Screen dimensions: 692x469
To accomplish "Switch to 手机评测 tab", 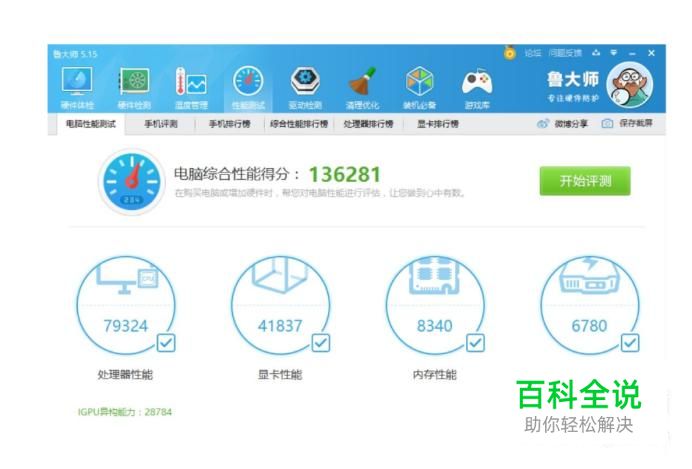I will [x=161, y=124].
